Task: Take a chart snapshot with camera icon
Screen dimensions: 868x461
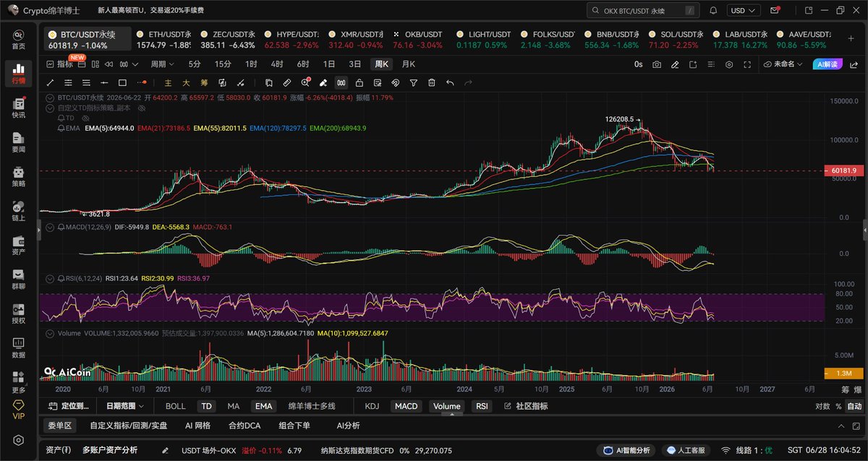Action: coord(656,64)
